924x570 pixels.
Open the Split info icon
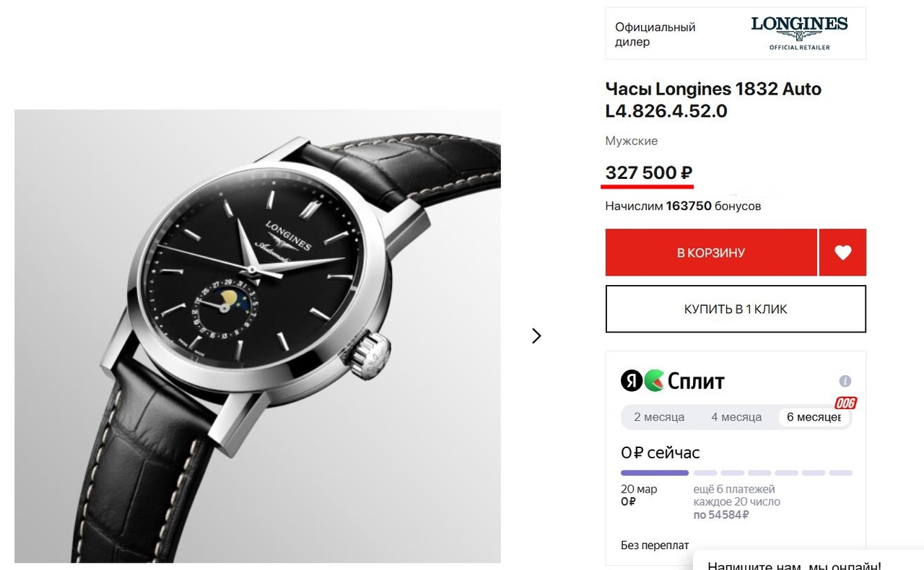coord(845,381)
